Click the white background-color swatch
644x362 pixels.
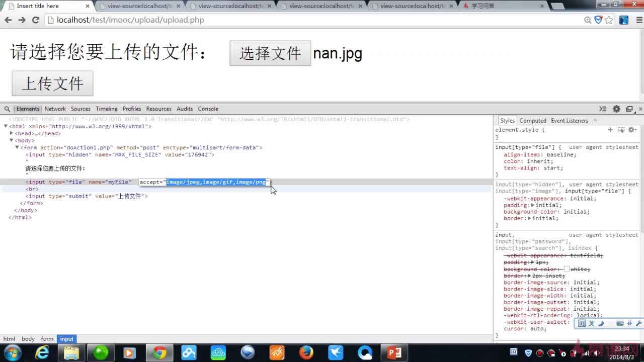pyautogui.click(x=567, y=269)
